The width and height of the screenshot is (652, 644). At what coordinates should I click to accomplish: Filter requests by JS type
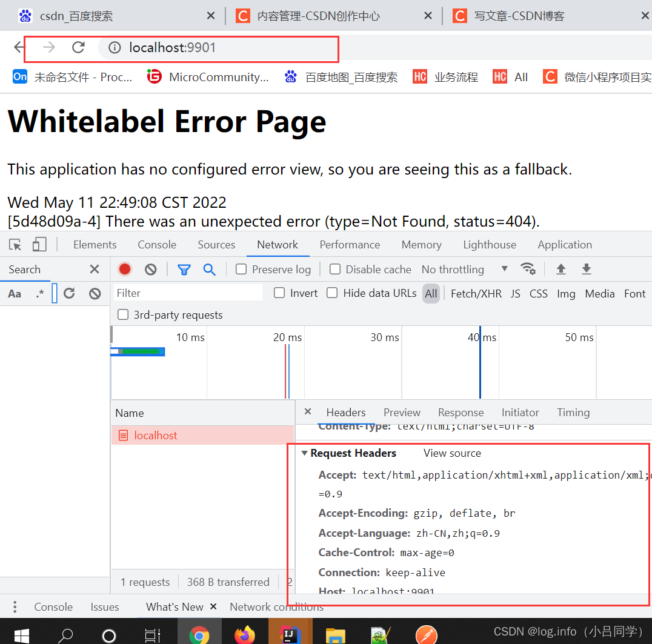(x=515, y=293)
